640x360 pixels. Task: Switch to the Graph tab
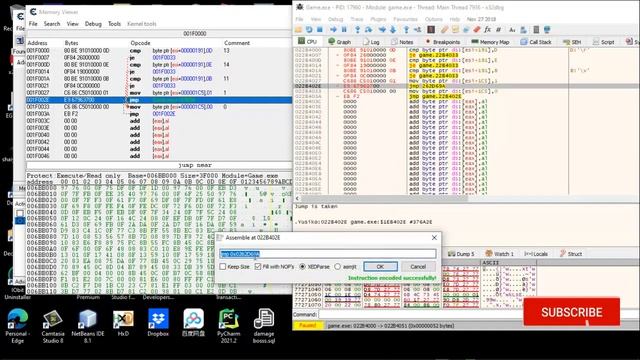pyautogui.click(x=340, y=42)
